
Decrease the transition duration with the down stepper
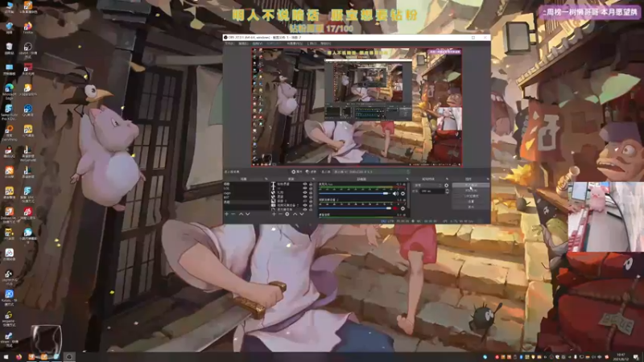[448, 193]
